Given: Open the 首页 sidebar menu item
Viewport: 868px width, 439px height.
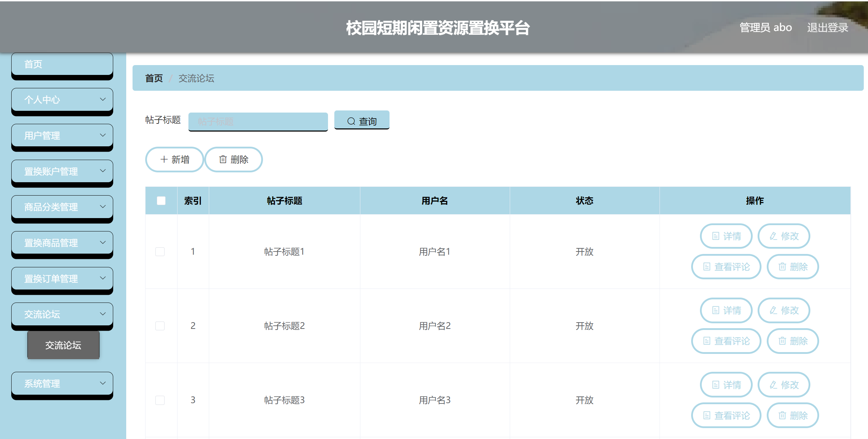Looking at the screenshot, I should (x=62, y=64).
